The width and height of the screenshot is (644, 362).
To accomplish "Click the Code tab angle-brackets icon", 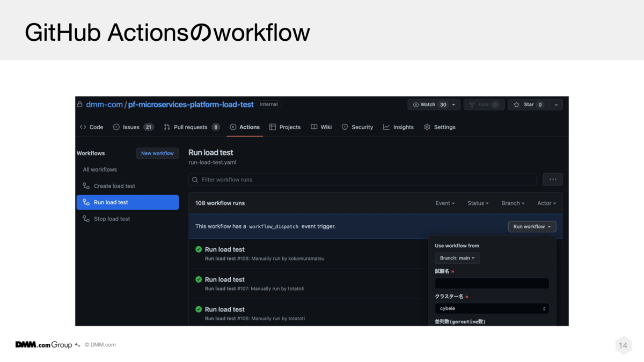I will 83,127.
